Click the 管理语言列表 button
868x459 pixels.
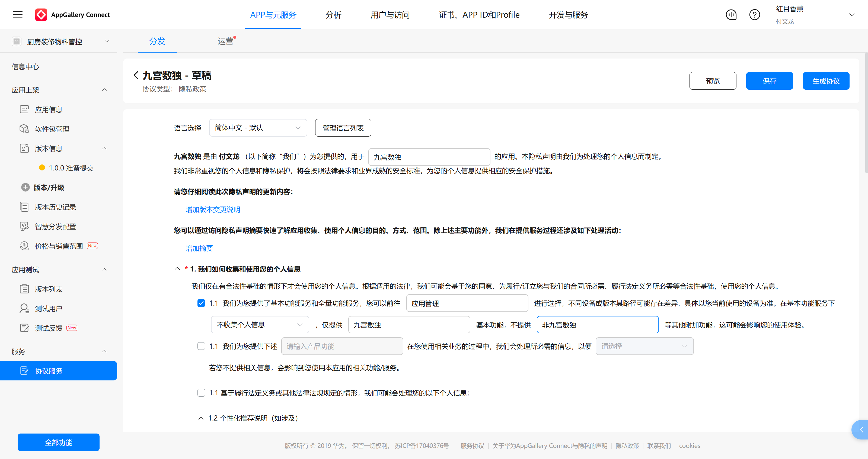pos(343,128)
